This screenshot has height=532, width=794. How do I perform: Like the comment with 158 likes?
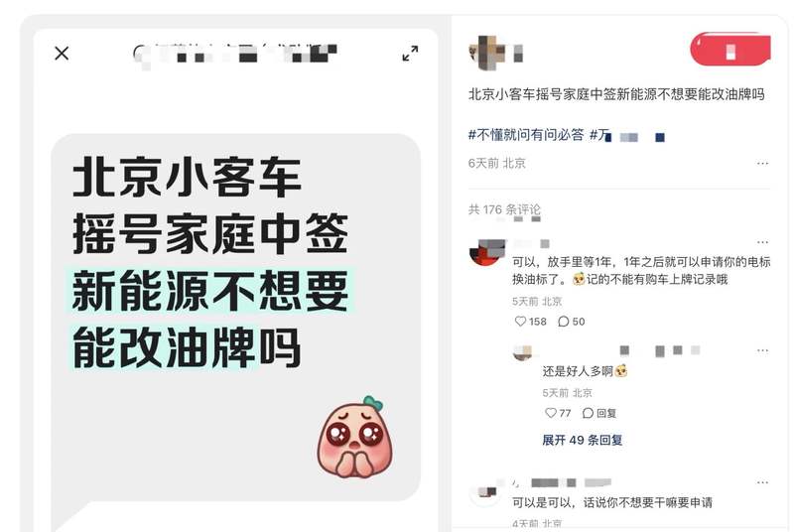tap(530, 322)
